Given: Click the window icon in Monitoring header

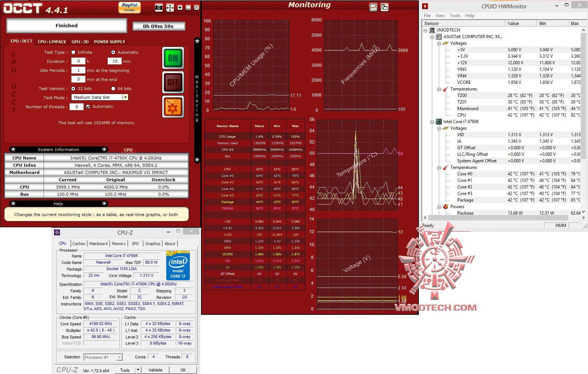Looking at the screenshot, I should 384,7.
